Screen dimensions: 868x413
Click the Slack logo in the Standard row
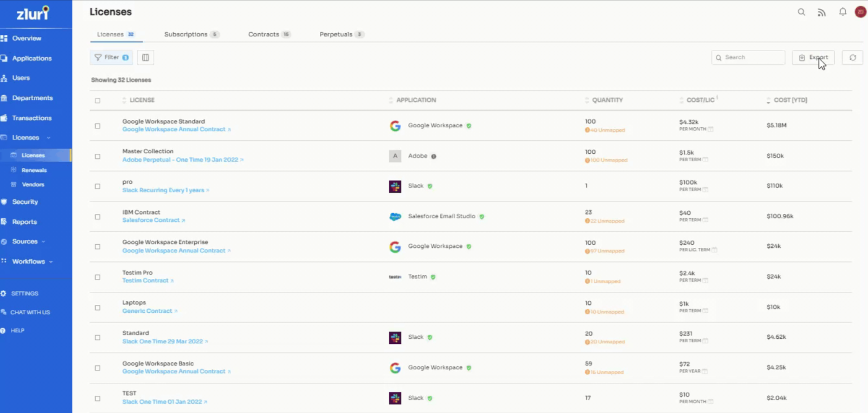395,338
